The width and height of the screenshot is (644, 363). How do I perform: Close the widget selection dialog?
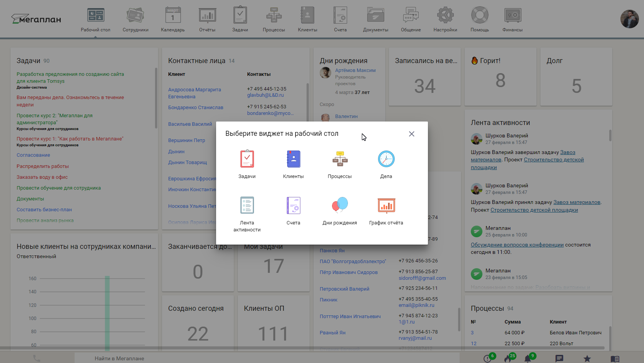(x=412, y=134)
